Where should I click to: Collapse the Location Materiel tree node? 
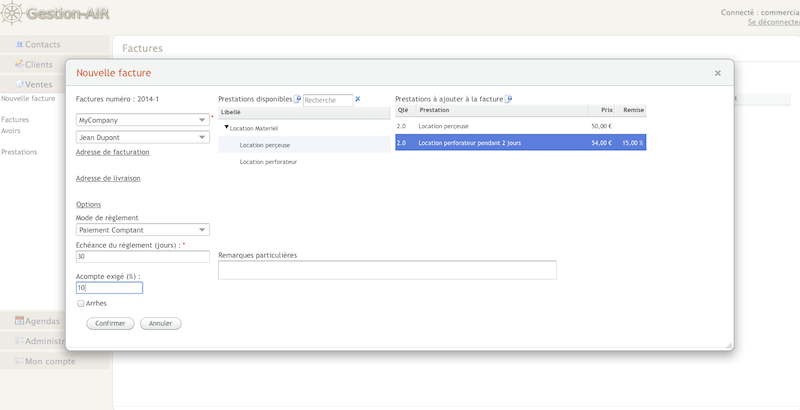pyautogui.click(x=227, y=127)
